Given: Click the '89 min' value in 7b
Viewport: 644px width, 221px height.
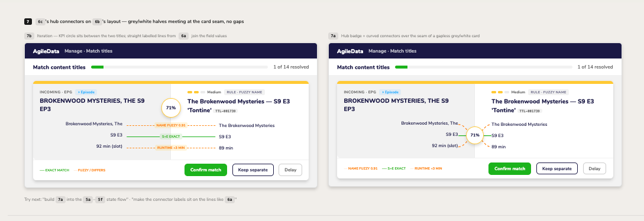Looking at the screenshot, I should pos(226,148).
